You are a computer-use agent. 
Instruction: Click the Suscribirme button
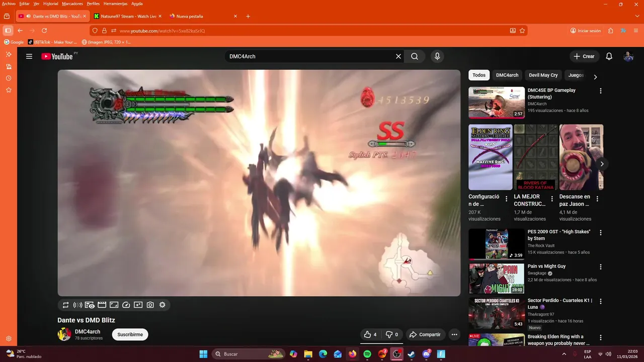click(130, 334)
